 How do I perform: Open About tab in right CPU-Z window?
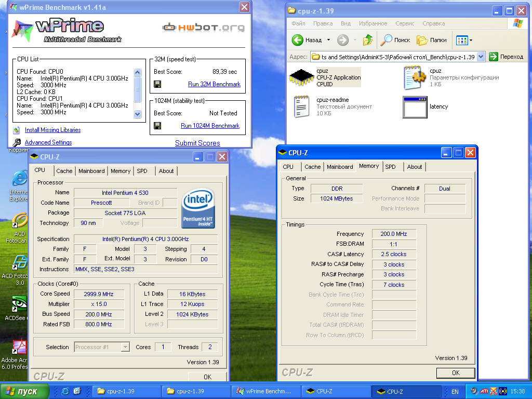tap(415, 167)
